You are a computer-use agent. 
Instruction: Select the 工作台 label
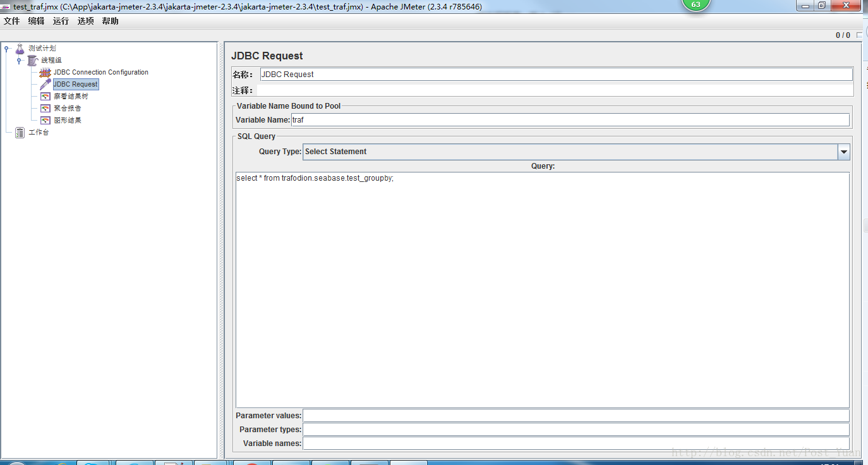39,132
